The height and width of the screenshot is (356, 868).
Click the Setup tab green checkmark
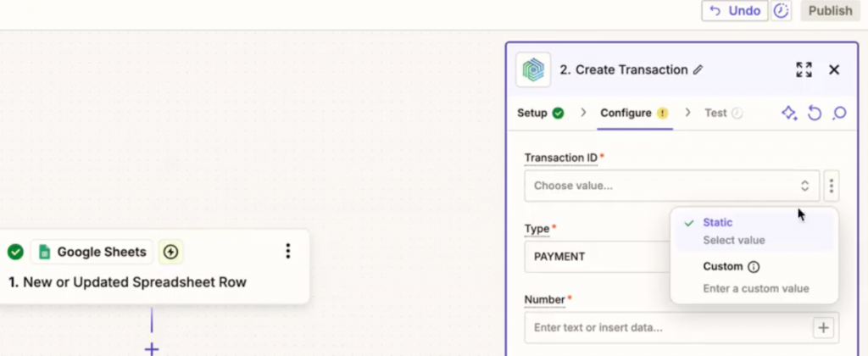558,113
